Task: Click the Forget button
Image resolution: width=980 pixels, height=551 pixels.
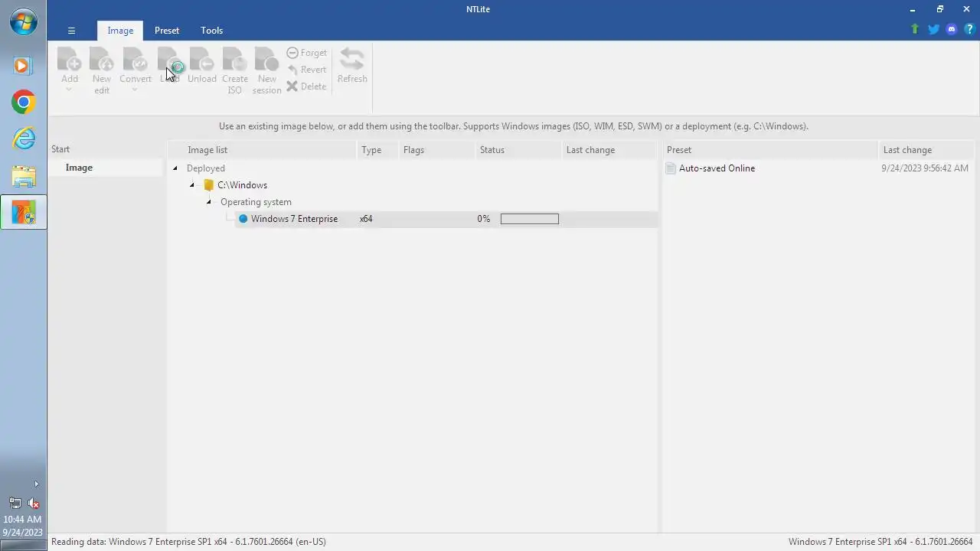Action: 307,53
